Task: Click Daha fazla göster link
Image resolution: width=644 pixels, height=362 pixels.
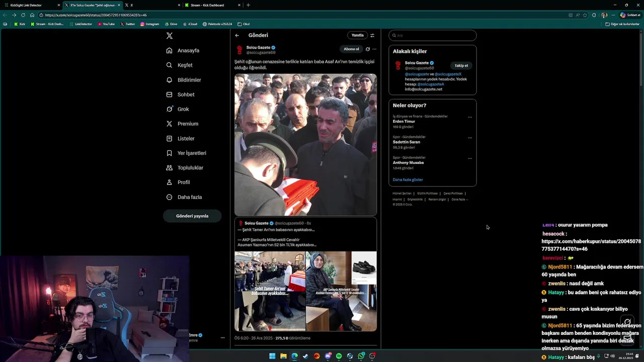Action: [408, 179]
